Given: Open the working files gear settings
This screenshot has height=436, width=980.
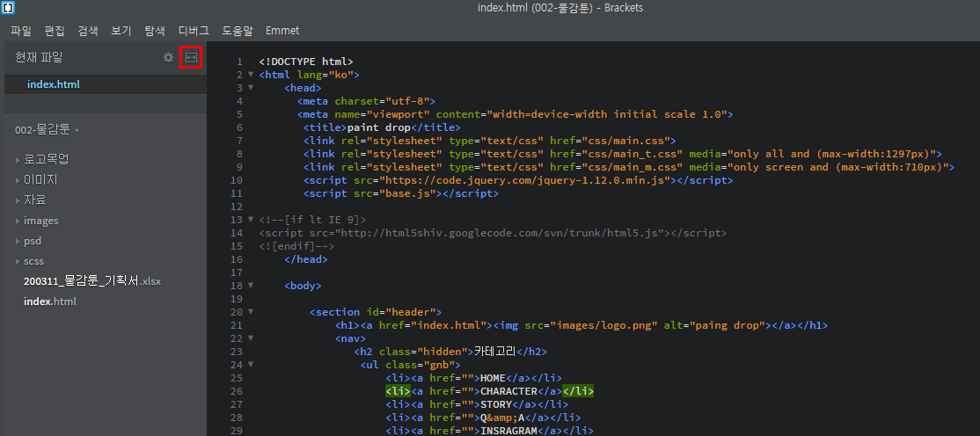Looking at the screenshot, I should click(x=168, y=57).
